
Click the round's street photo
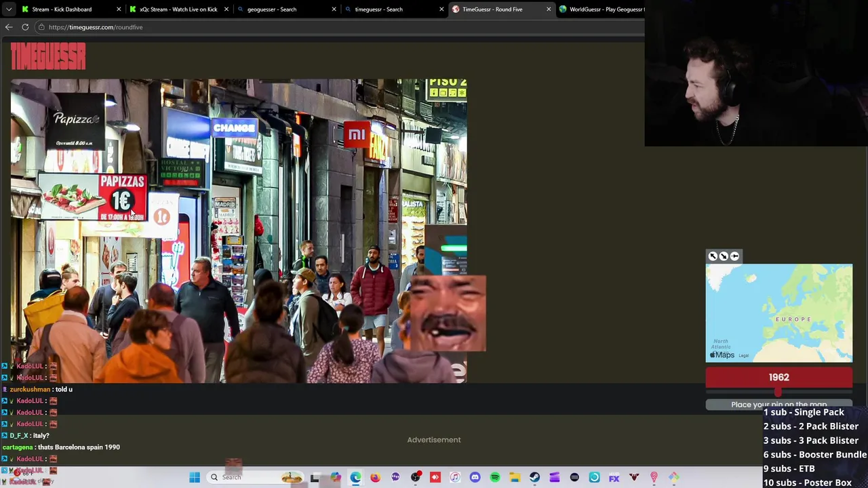coord(239,230)
